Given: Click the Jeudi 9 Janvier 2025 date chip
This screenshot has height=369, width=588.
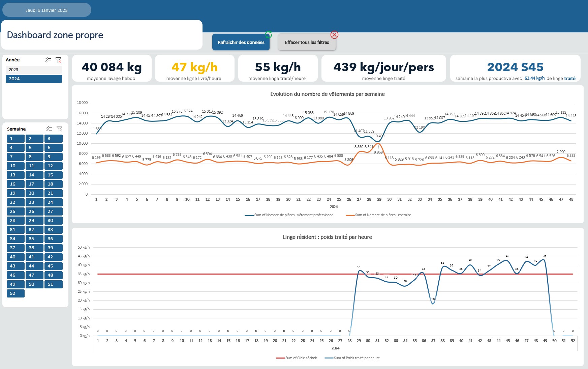Looking at the screenshot, I should pos(47,10).
